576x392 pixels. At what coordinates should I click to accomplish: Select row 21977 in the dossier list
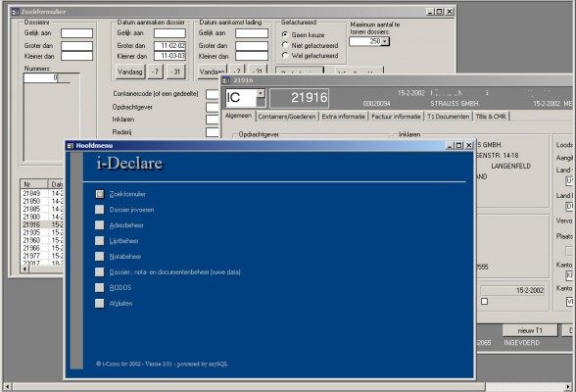pyautogui.click(x=42, y=256)
